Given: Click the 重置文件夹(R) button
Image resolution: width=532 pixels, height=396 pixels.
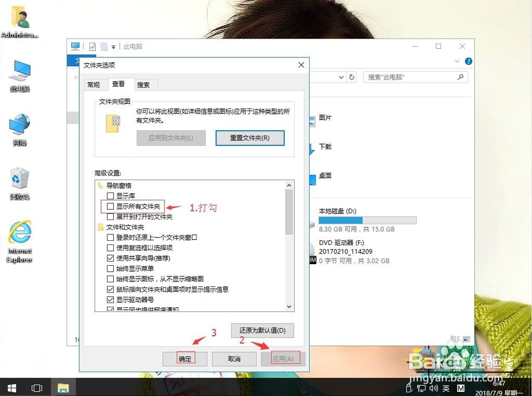Looking at the screenshot, I should (x=250, y=138).
